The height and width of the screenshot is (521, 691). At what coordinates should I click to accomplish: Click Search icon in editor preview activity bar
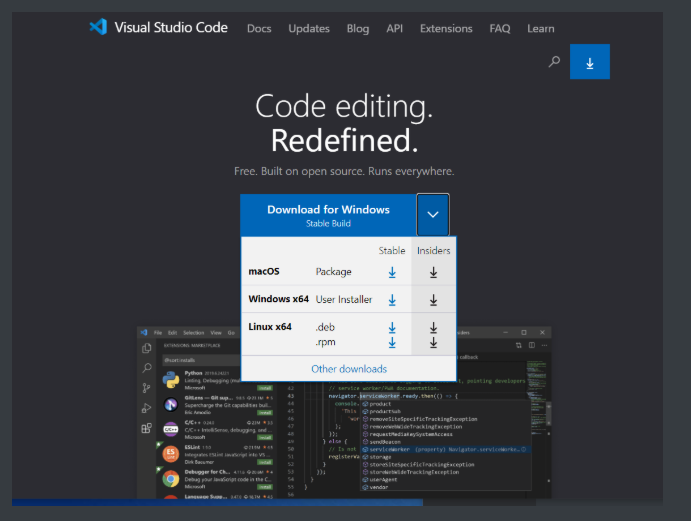(147, 368)
